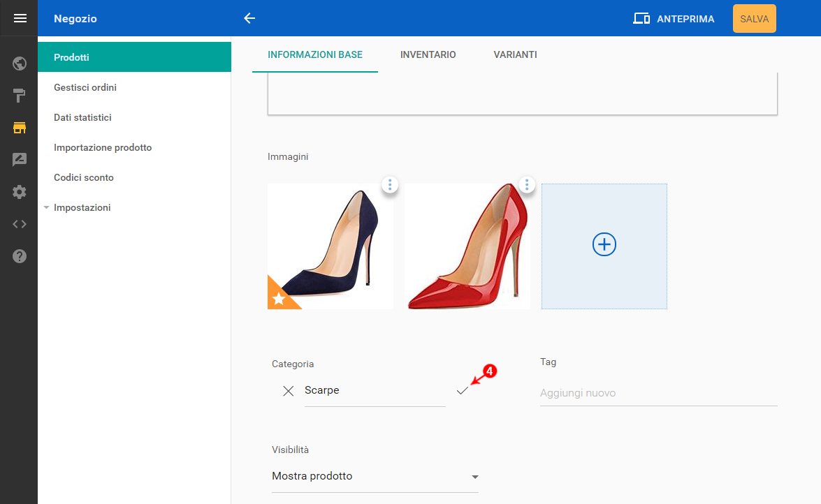This screenshot has width=821, height=504.
Task: Clear the Scarpe category with X
Action: point(288,391)
